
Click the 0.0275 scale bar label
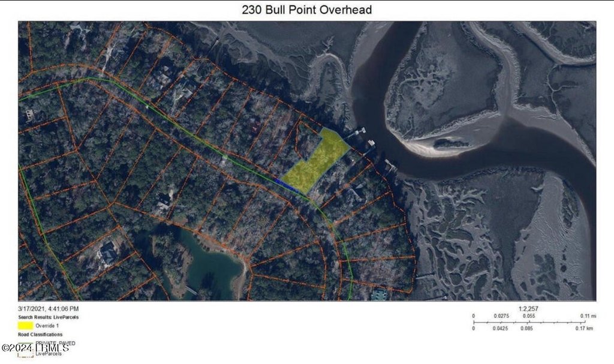[501, 315]
